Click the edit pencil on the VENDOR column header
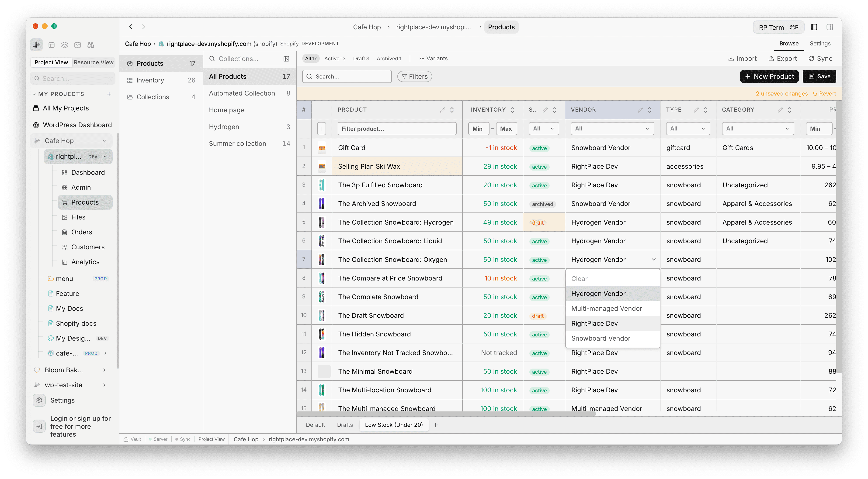Viewport: 868px width, 479px height. click(641, 110)
